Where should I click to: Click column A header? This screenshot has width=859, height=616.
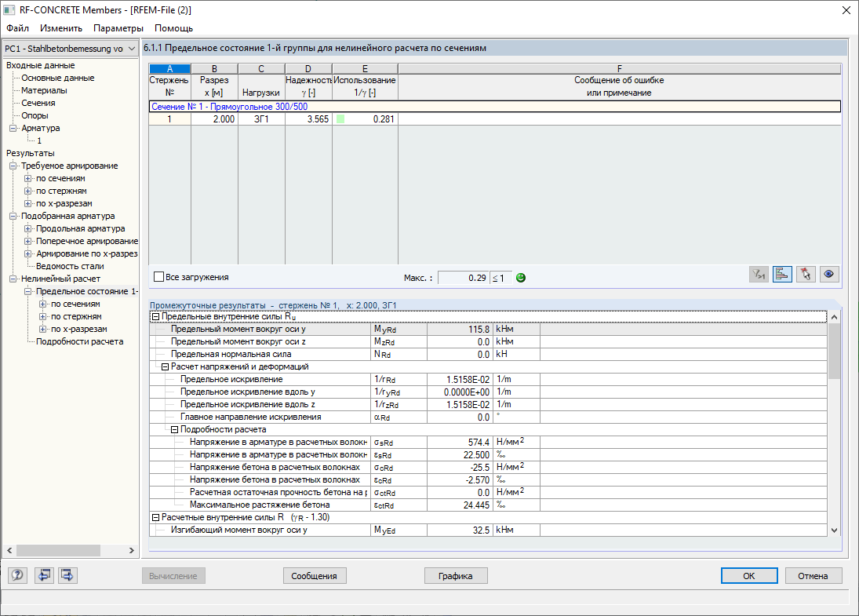coord(169,68)
